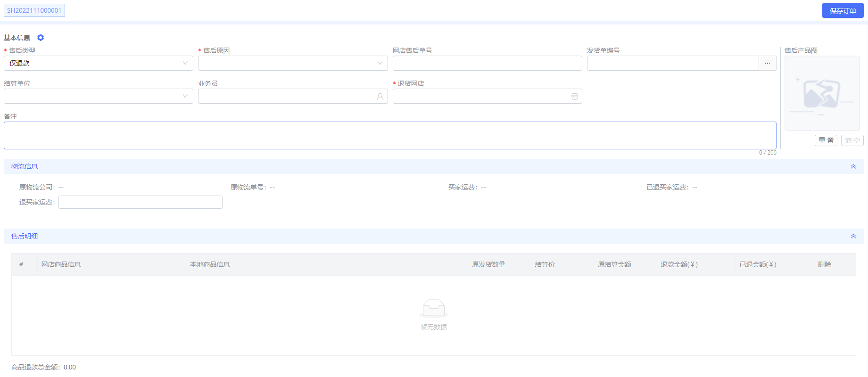
Task: Click the 重置 button under product image
Action: (826, 140)
